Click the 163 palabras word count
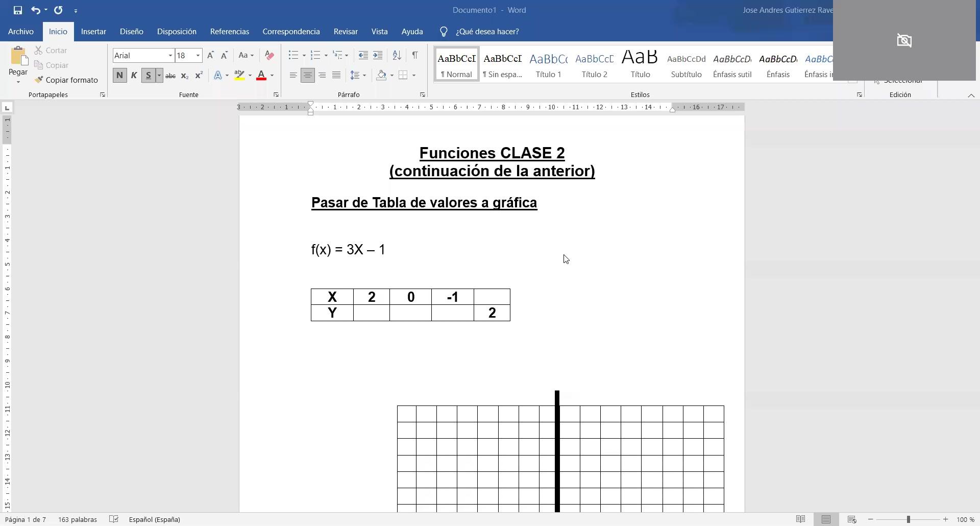Screen dimensions: 980x526 coord(78,520)
